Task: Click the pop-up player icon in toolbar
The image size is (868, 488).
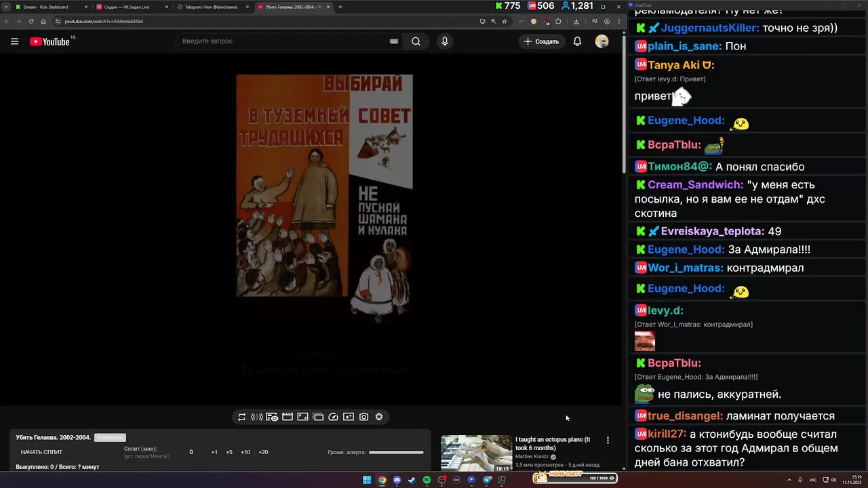Action: pyautogui.click(x=318, y=417)
